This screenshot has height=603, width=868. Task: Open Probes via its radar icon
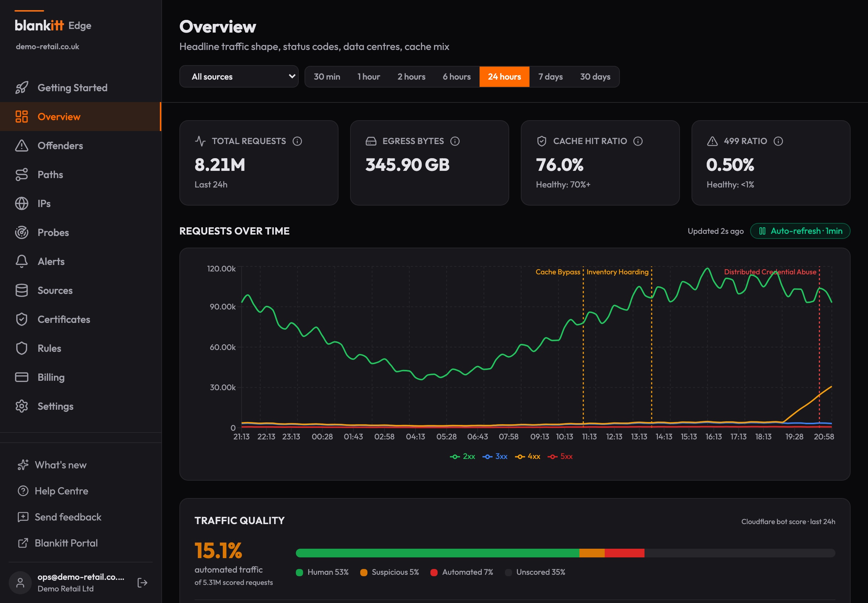[22, 233]
